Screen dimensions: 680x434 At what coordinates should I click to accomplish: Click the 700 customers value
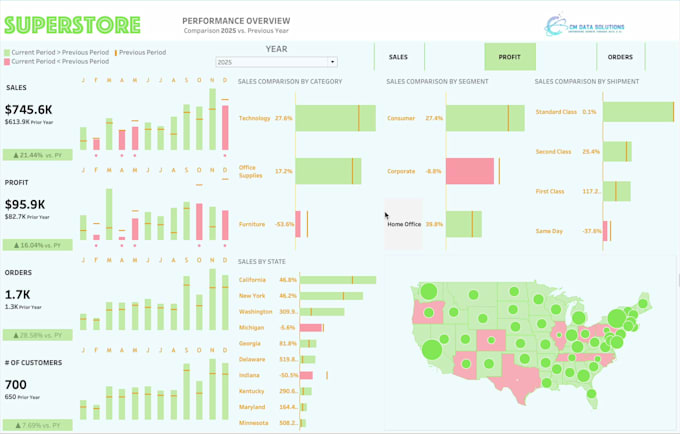(x=16, y=385)
